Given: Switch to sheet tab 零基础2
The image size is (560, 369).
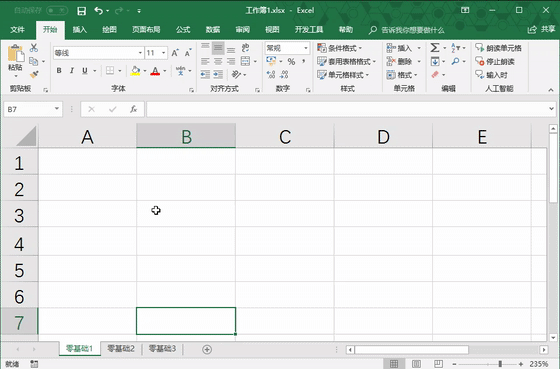Looking at the screenshot, I should click(121, 349).
